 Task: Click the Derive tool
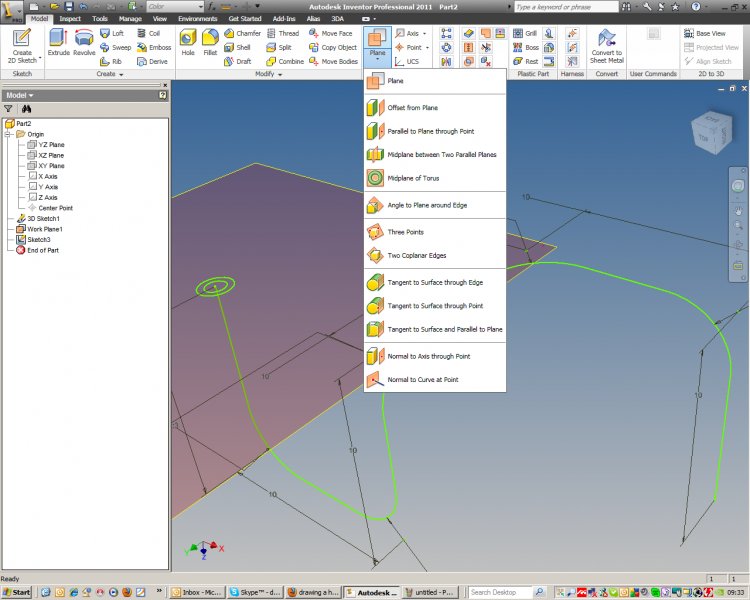point(152,61)
